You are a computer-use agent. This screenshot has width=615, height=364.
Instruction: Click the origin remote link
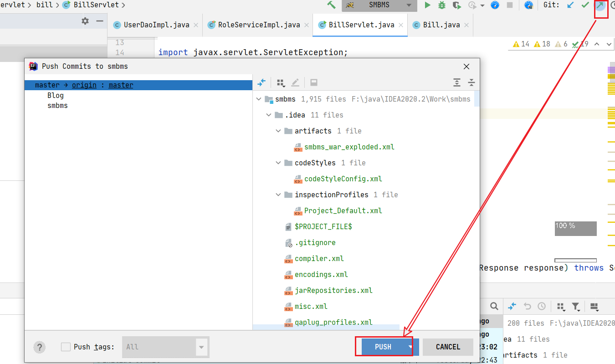tap(84, 85)
